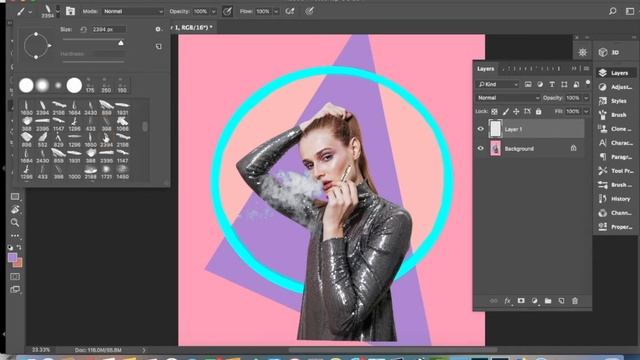Open the brush Mode dropdown
This screenshot has height=360, width=640.
[132, 11]
